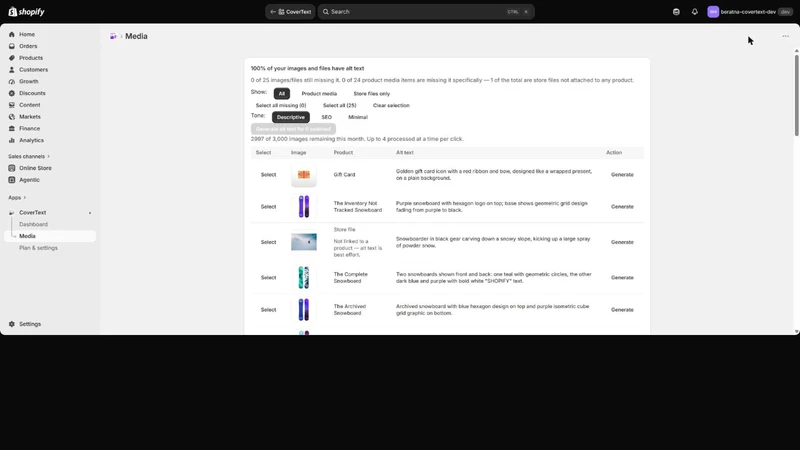This screenshot has height=450, width=800.
Task: Open the notifications bell
Action: pyautogui.click(x=694, y=12)
